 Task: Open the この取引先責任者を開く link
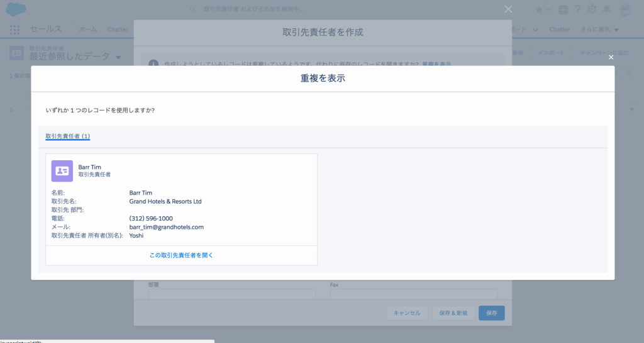click(x=181, y=255)
